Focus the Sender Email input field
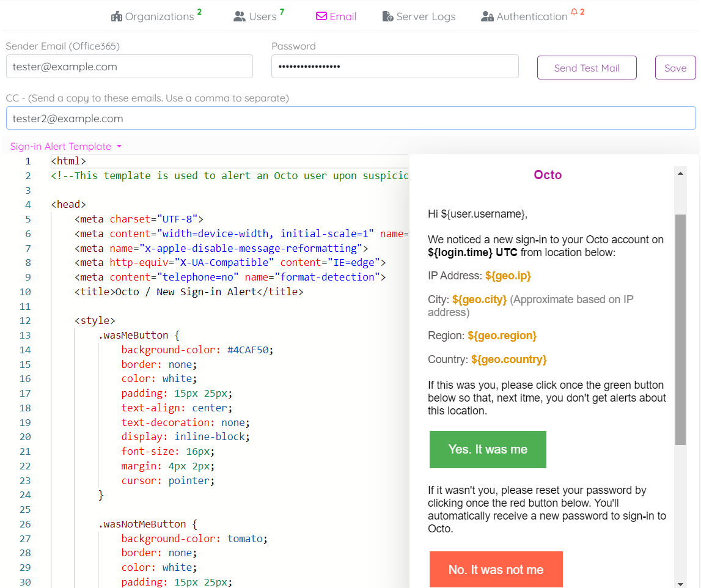This screenshot has width=701, height=588. (x=130, y=67)
